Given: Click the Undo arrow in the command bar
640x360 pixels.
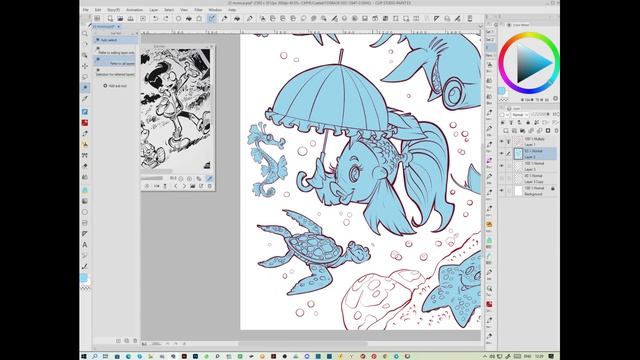Looking at the screenshot, I should 156,19.
